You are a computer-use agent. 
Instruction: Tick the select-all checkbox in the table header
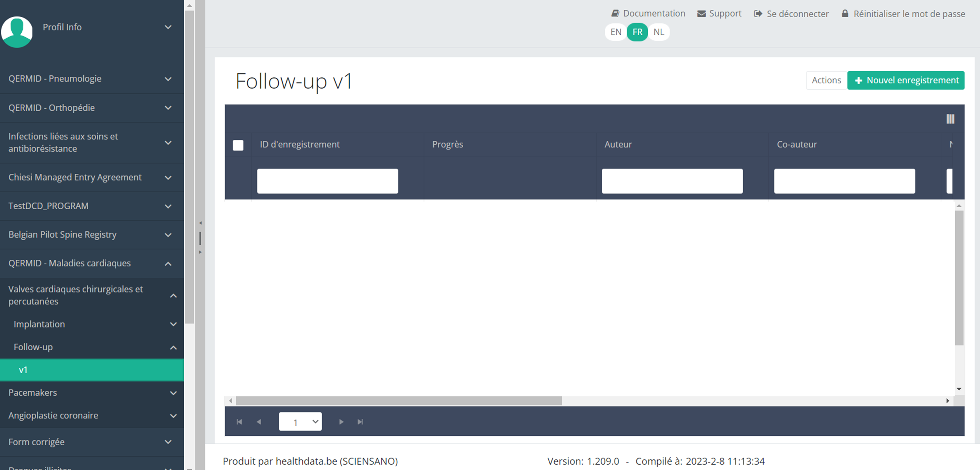tap(238, 145)
